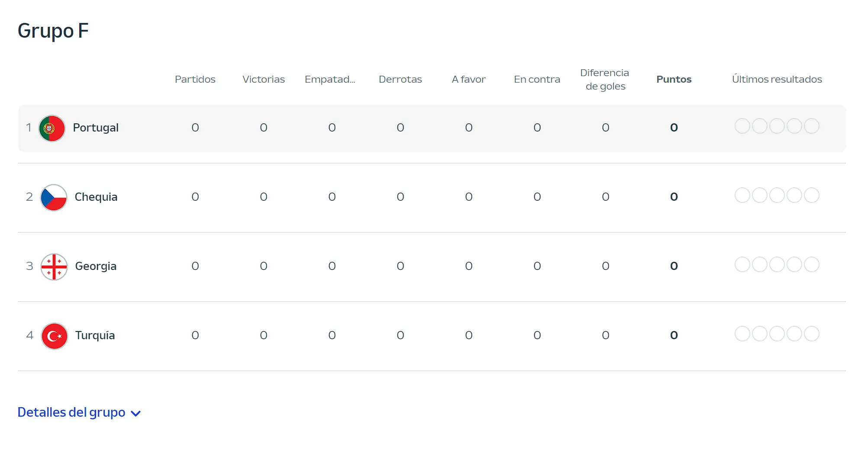Open the Turquía team name
Screen dimensions: 868x450
tap(95, 335)
